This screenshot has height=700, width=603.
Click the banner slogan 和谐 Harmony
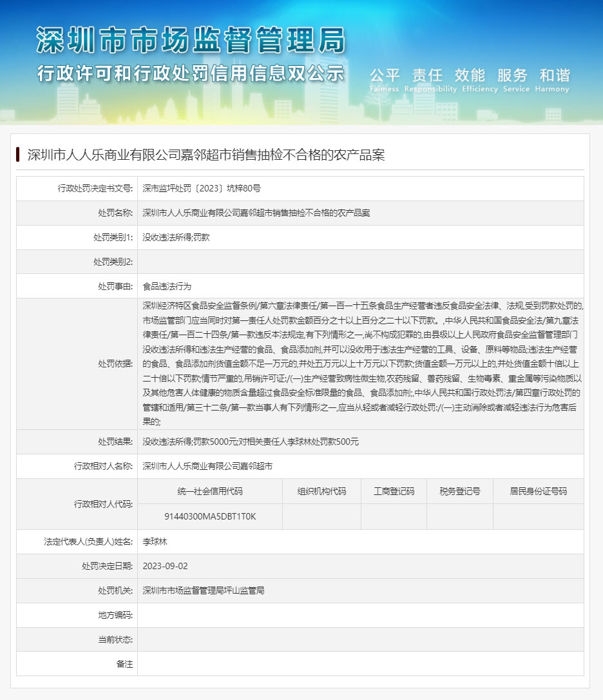[x=552, y=80]
